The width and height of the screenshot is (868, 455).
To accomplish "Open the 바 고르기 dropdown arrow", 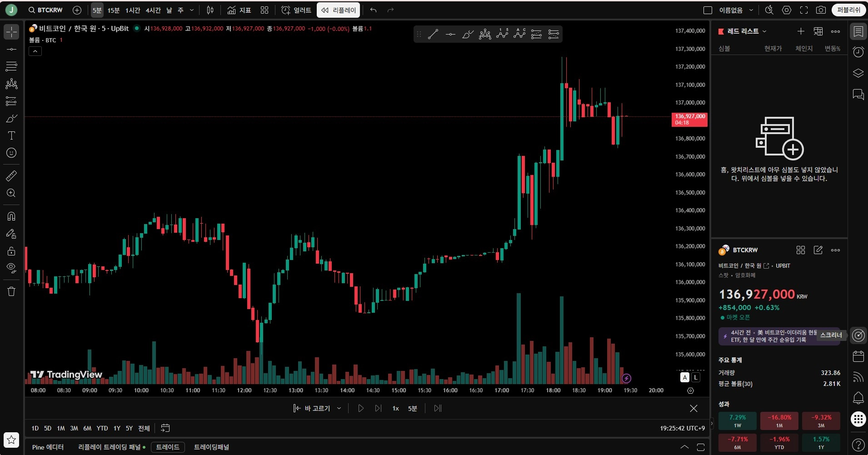I will [x=339, y=408].
